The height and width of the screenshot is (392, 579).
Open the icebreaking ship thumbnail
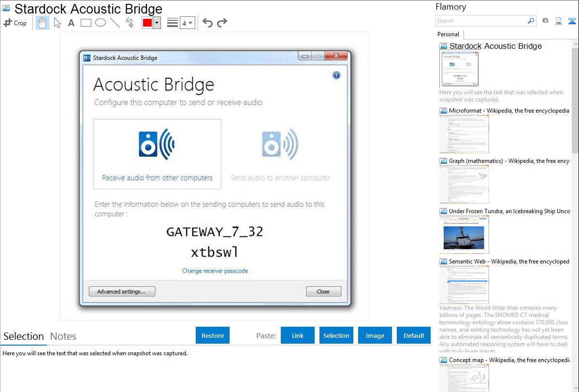pos(464,234)
